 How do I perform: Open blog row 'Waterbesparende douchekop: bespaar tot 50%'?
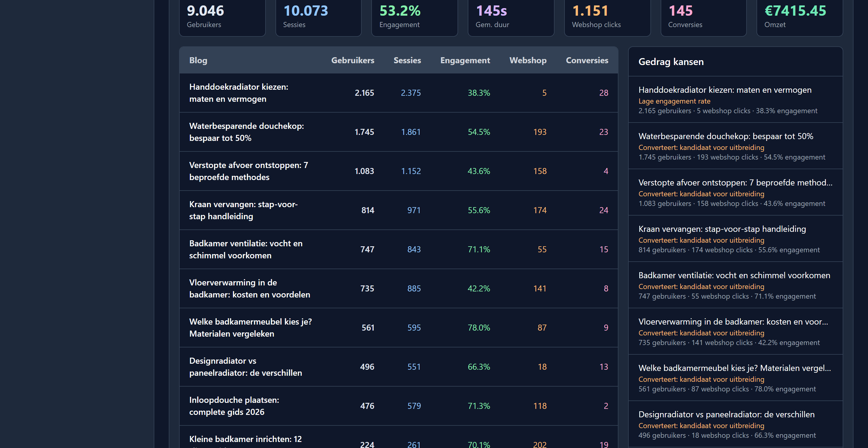pyautogui.click(x=399, y=132)
